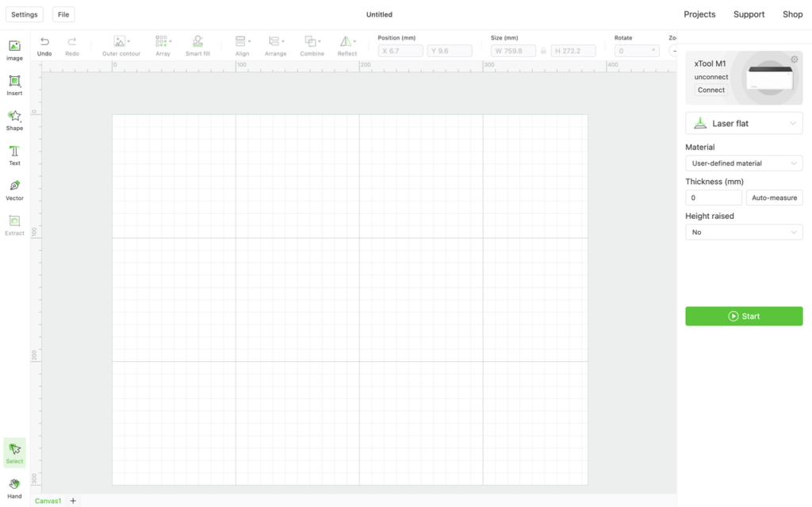The image size is (812, 507).
Task: Click the Thickness input field
Action: coord(714,198)
